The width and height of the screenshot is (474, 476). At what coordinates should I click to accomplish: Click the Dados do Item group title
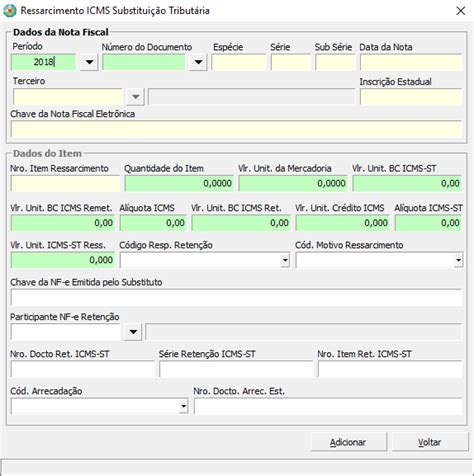tap(47, 154)
